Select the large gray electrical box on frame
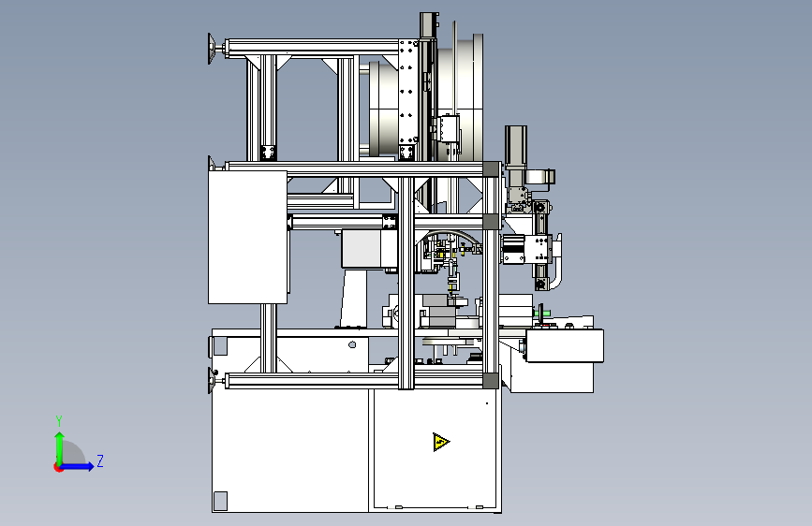 [247, 237]
